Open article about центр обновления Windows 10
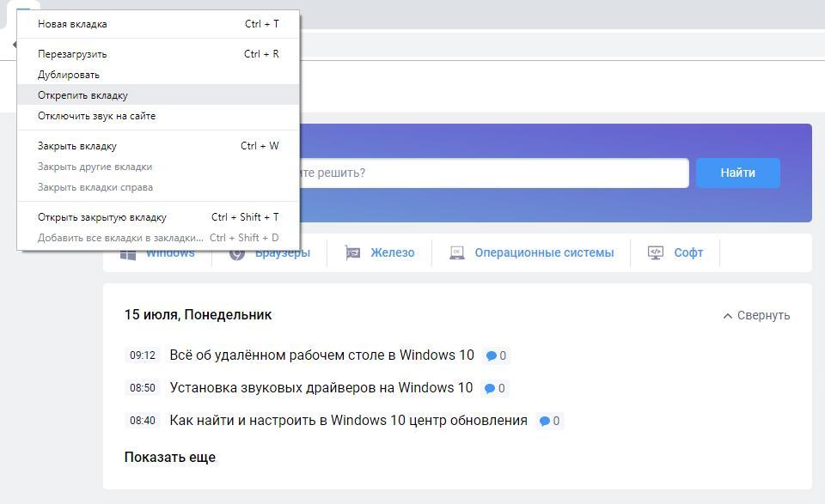Screen dimensions: 825x504 point(348,421)
